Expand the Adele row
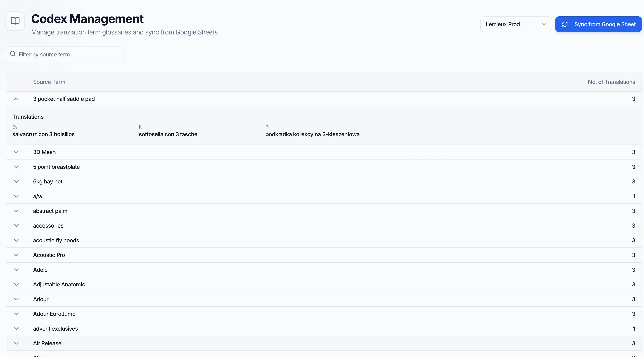644x357 pixels. [16, 270]
